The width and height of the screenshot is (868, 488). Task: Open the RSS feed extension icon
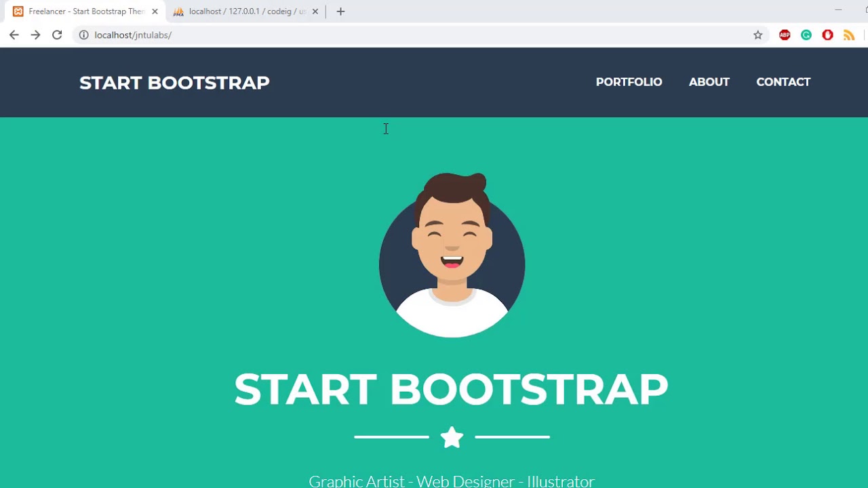(849, 35)
